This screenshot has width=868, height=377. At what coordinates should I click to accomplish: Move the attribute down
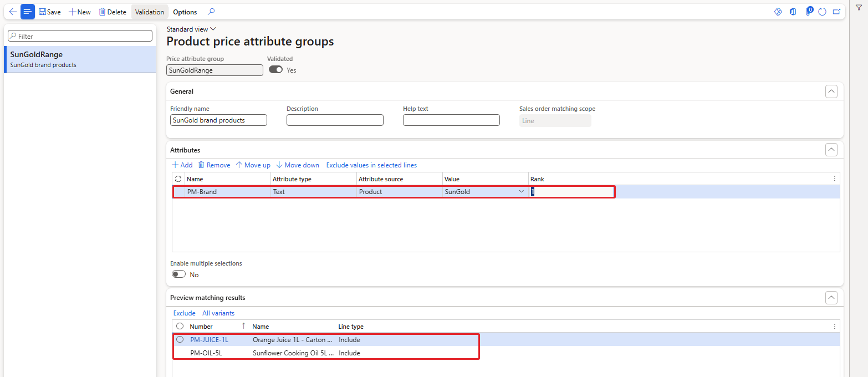click(298, 165)
